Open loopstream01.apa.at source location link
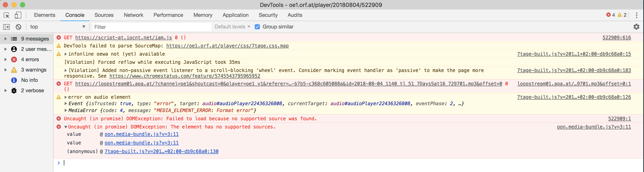The height and width of the screenshot is (172, 644). (574, 84)
